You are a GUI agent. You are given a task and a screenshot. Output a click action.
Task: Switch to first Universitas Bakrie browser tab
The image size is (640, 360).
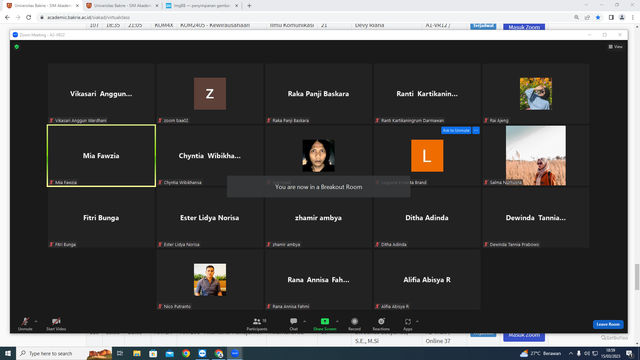pos(43,6)
